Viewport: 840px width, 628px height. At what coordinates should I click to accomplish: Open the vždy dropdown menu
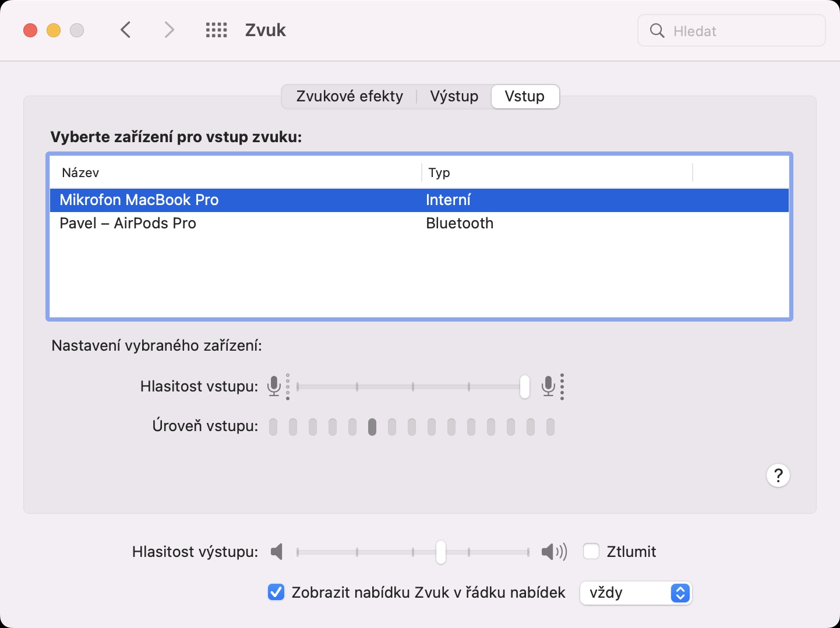636,593
